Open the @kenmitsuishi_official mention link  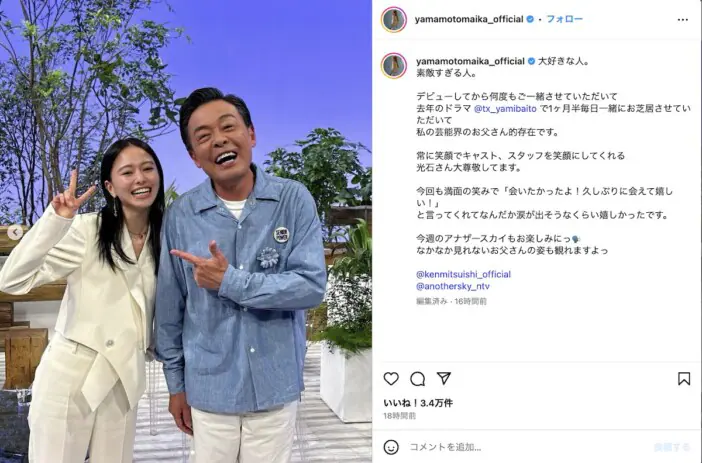(x=463, y=274)
